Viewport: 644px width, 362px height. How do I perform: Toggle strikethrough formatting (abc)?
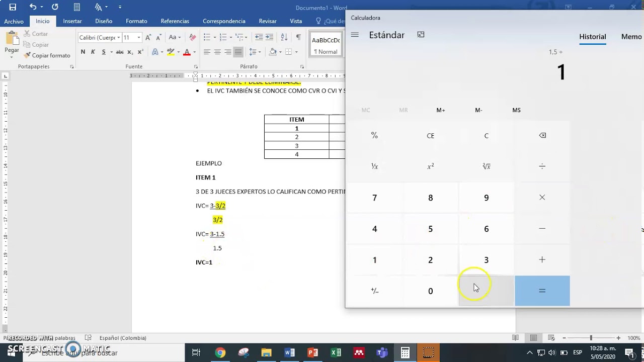coord(120,52)
